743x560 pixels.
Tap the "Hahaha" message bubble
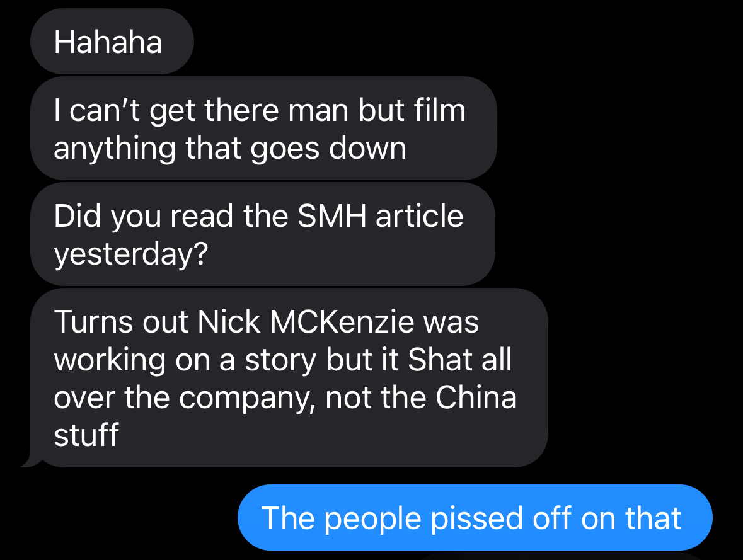coord(112,42)
